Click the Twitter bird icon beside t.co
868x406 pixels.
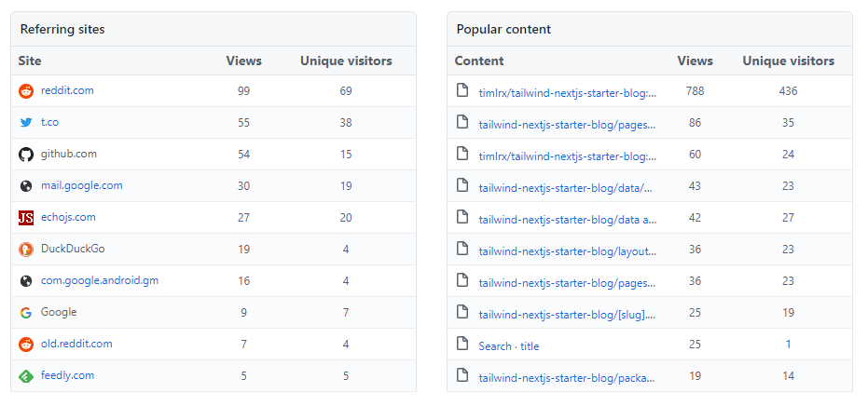click(26, 123)
